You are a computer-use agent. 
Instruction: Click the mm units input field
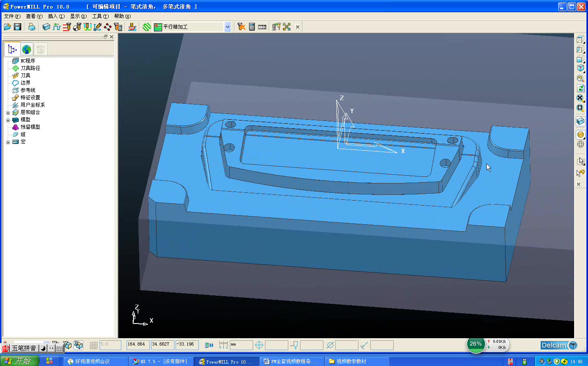click(x=241, y=345)
